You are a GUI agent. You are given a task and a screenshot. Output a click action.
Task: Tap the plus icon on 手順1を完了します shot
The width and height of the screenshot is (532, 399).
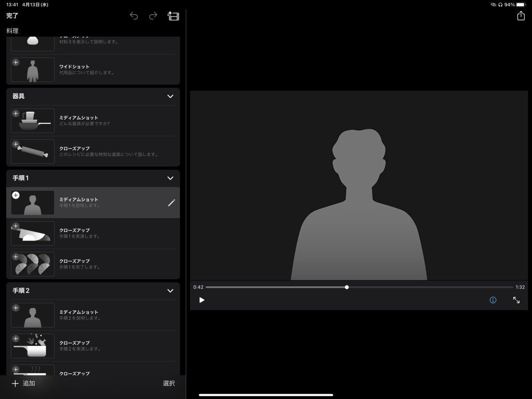(16, 257)
